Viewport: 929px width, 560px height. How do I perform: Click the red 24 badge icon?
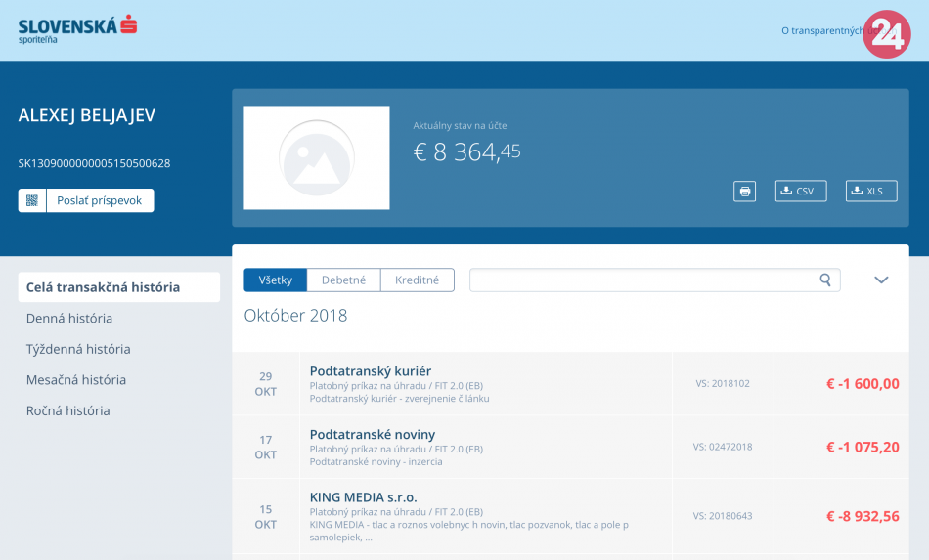point(887,34)
